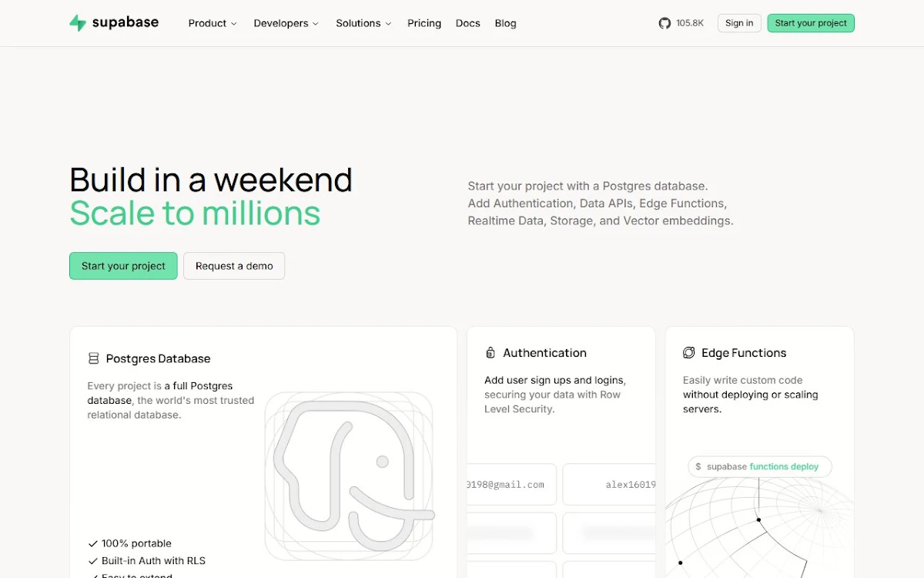Go to the Blog

[x=505, y=23]
